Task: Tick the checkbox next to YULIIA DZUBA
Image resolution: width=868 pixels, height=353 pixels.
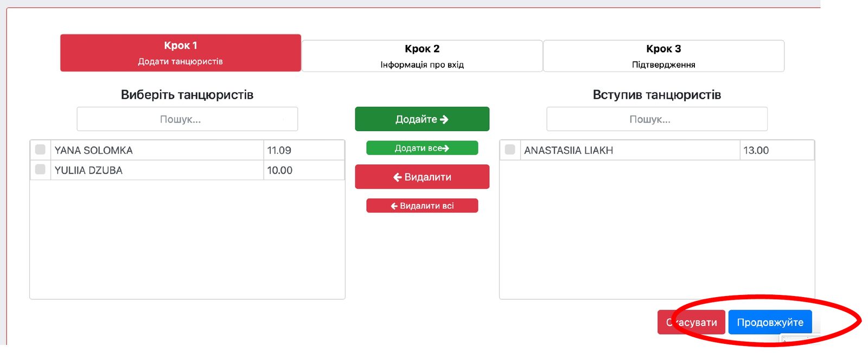Action: point(40,169)
